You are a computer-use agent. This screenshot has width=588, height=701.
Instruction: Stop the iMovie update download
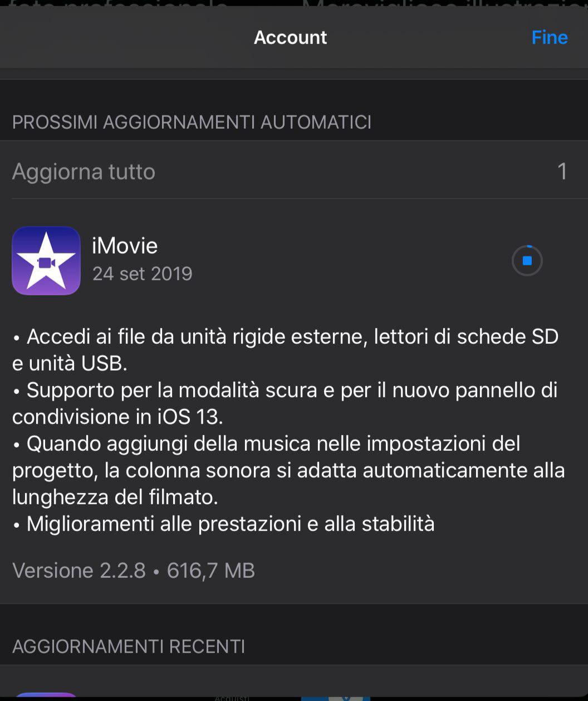click(527, 261)
